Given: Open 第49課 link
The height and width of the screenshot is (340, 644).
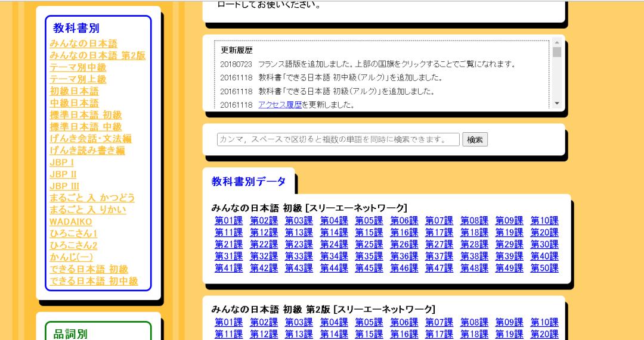Looking at the screenshot, I should coord(509,268).
